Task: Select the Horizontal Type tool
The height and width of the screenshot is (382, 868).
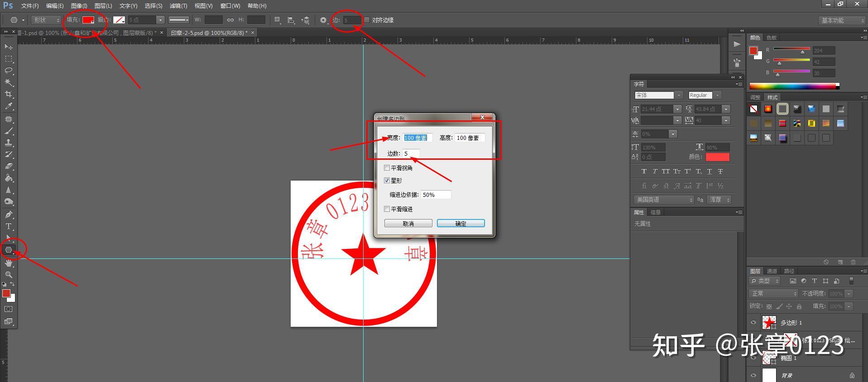Action: pos(9,226)
